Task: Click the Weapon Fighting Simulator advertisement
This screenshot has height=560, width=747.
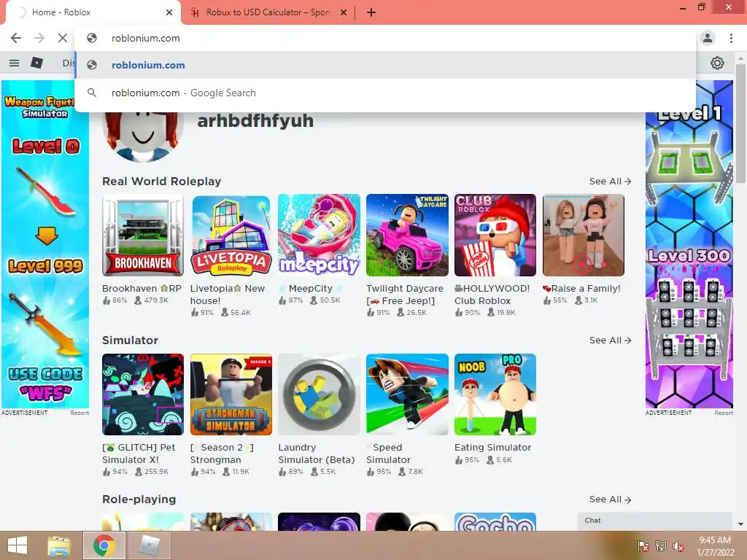Action: pos(45,244)
